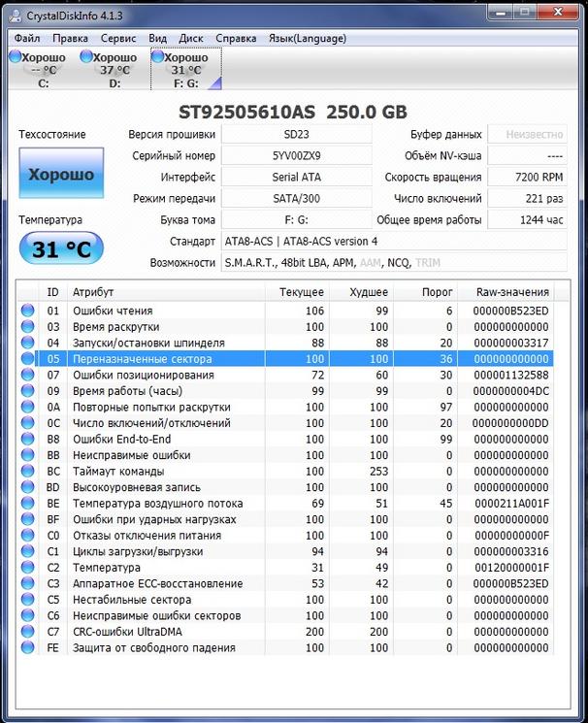Open the Правка menu

click(70, 38)
